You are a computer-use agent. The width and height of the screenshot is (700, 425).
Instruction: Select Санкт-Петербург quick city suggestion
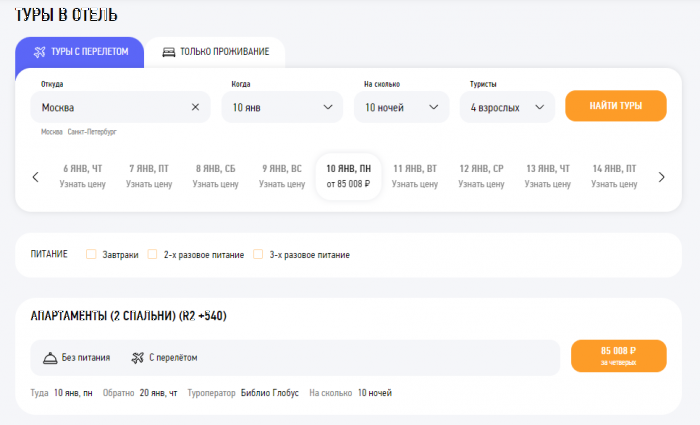click(92, 132)
